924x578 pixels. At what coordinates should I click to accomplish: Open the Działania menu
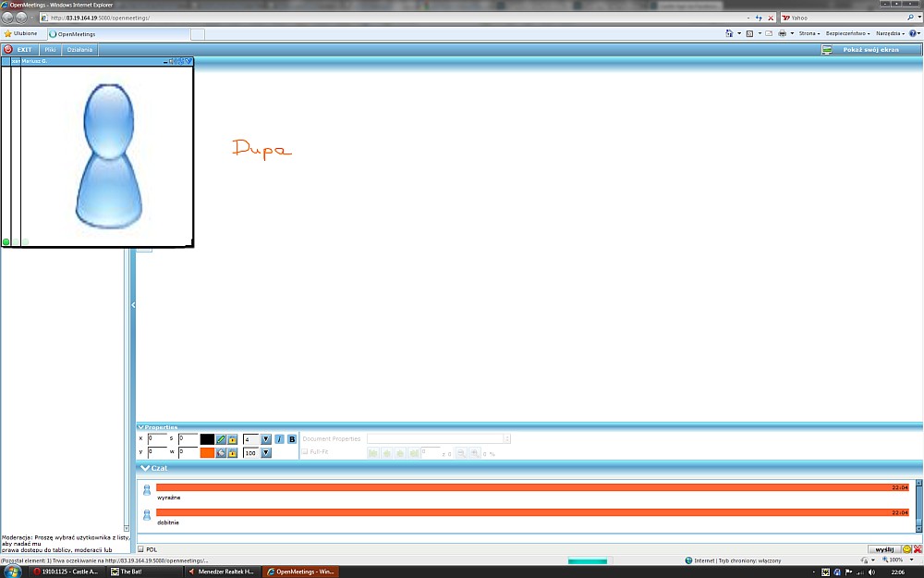coord(79,49)
